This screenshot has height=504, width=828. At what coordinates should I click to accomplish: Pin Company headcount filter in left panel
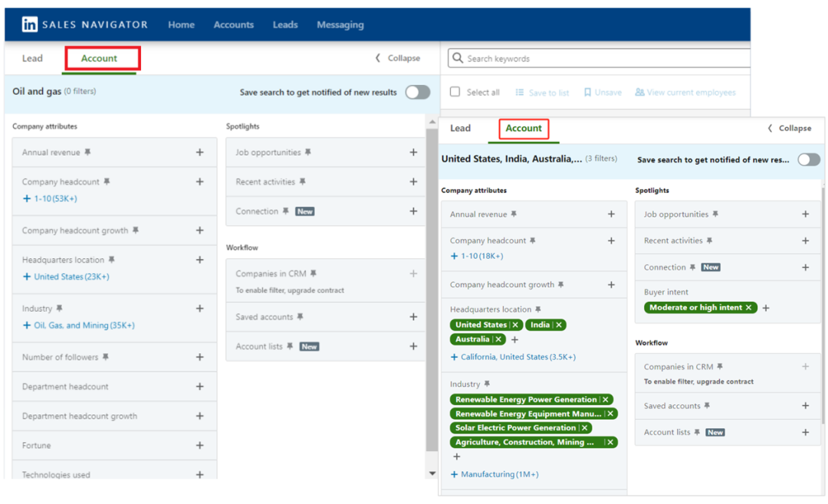(107, 182)
